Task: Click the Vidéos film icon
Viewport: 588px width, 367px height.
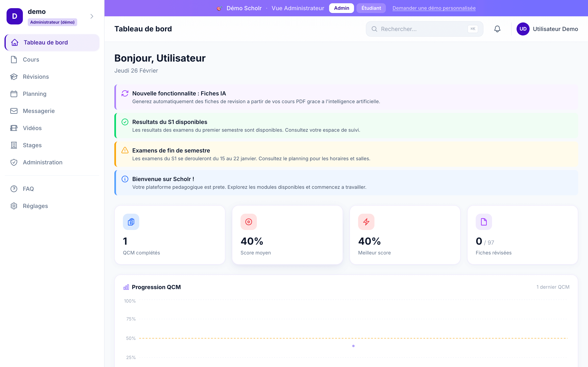Action: [14, 128]
